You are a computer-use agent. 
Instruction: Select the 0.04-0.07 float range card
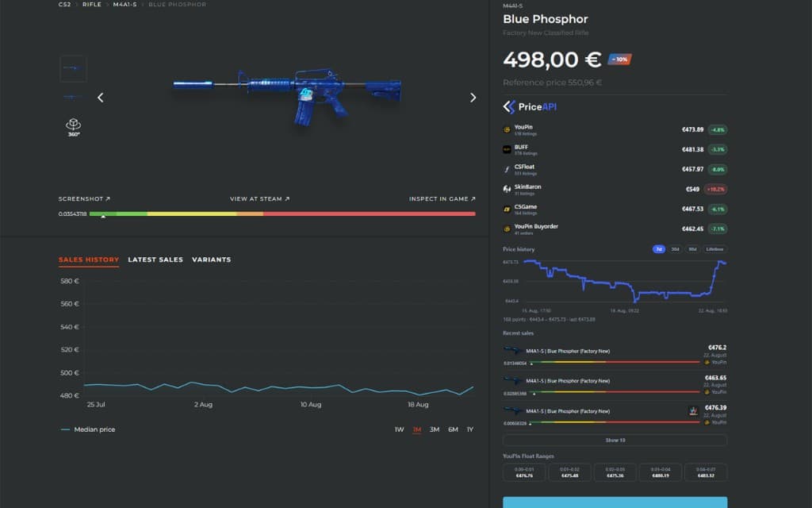(x=706, y=472)
